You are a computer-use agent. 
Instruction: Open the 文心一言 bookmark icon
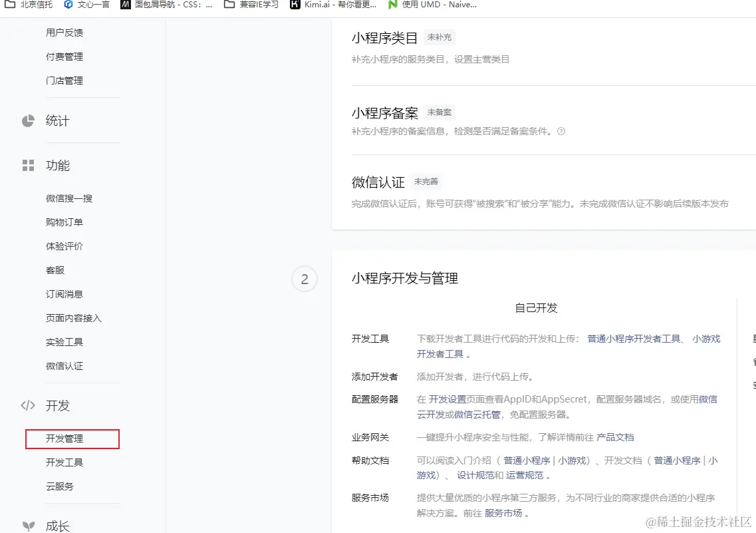coord(68,5)
